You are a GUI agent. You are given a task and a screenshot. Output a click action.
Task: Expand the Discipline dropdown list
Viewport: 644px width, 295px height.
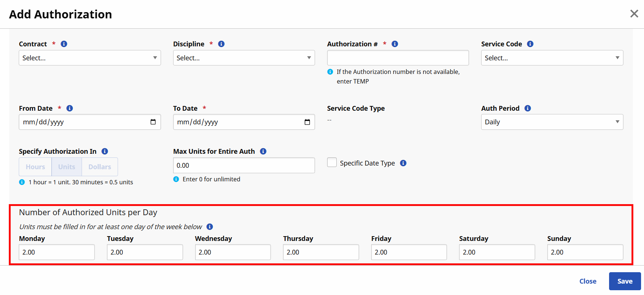244,58
